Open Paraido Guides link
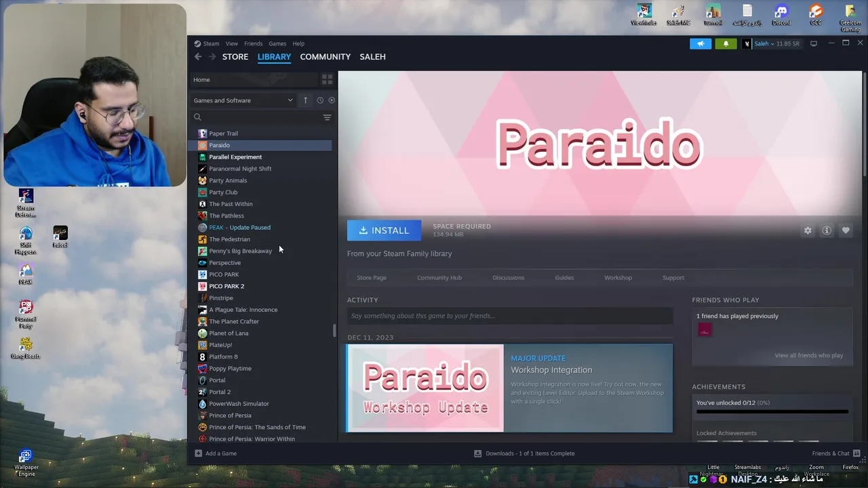The width and height of the screenshot is (868, 488). coord(564,277)
